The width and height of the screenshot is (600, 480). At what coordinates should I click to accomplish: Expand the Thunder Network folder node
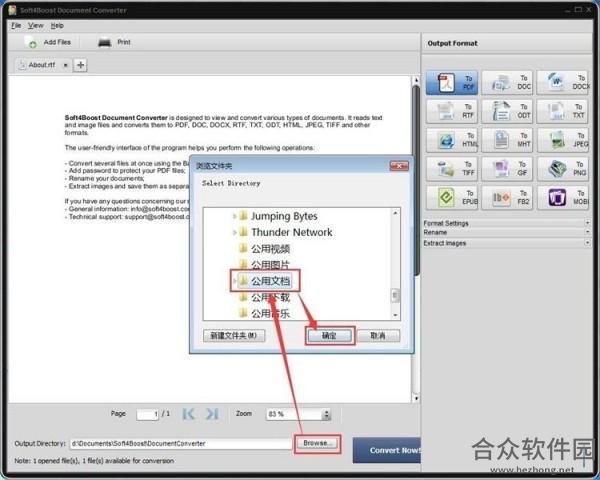coord(235,232)
